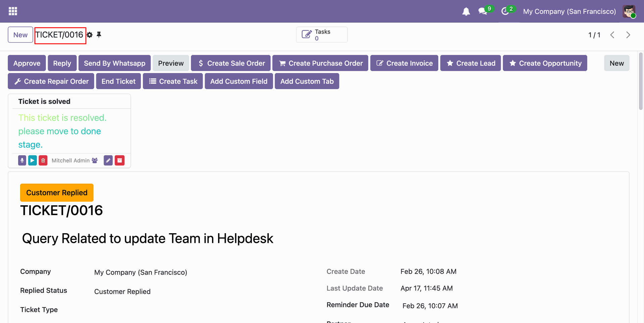The width and height of the screenshot is (644, 323).
Task: Click the ticket subject Query Related to update Team
Action: point(148,239)
